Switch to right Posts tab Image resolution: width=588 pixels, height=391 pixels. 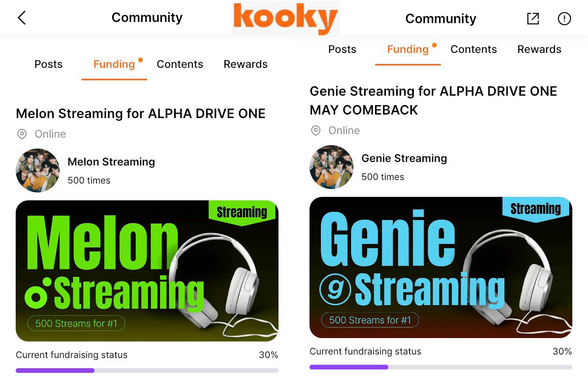coord(342,49)
